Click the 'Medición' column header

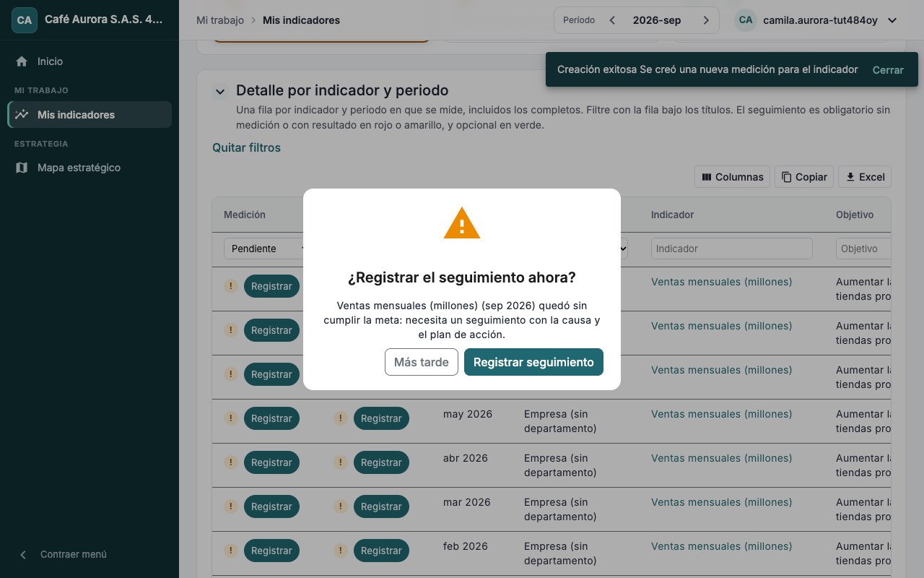click(x=245, y=215)
